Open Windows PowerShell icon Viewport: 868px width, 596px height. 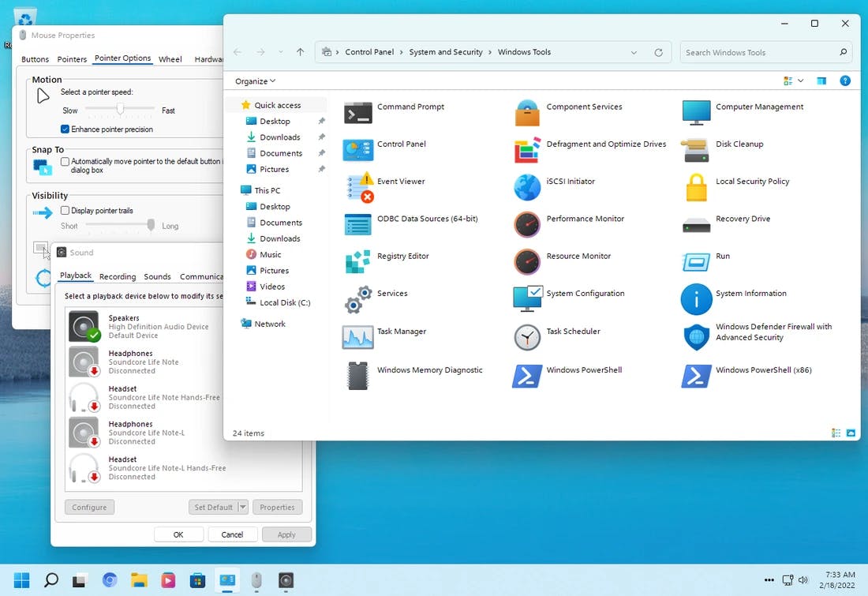pos(527,376)
